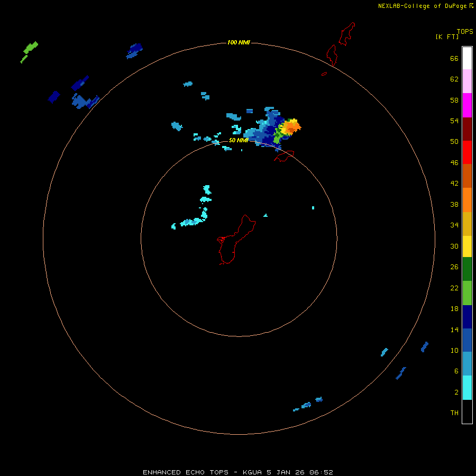Click the isolated cyan pixel east of Guam
476x476 pixels.
(313, 208)
